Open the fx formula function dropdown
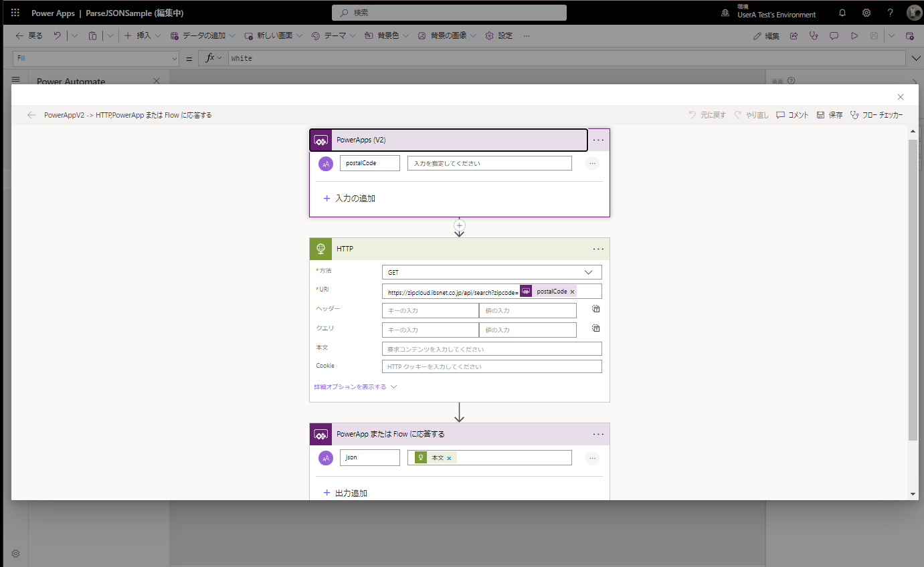The image size is (924, 567). (x=212, y=58)
